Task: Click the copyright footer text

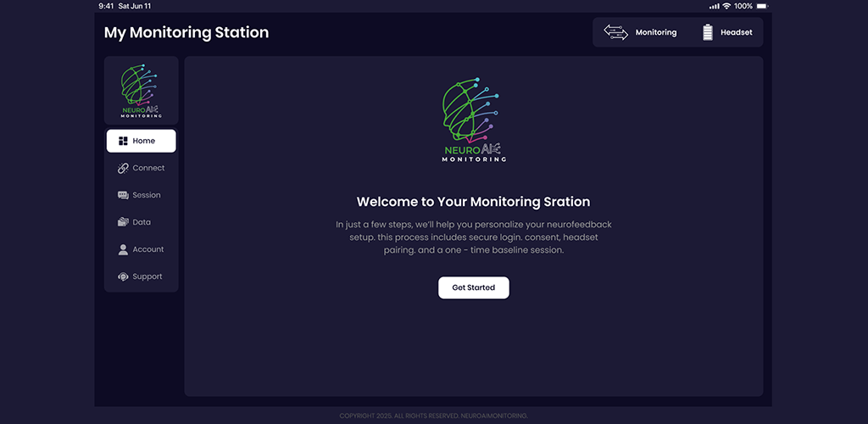Action: point(433,416)
